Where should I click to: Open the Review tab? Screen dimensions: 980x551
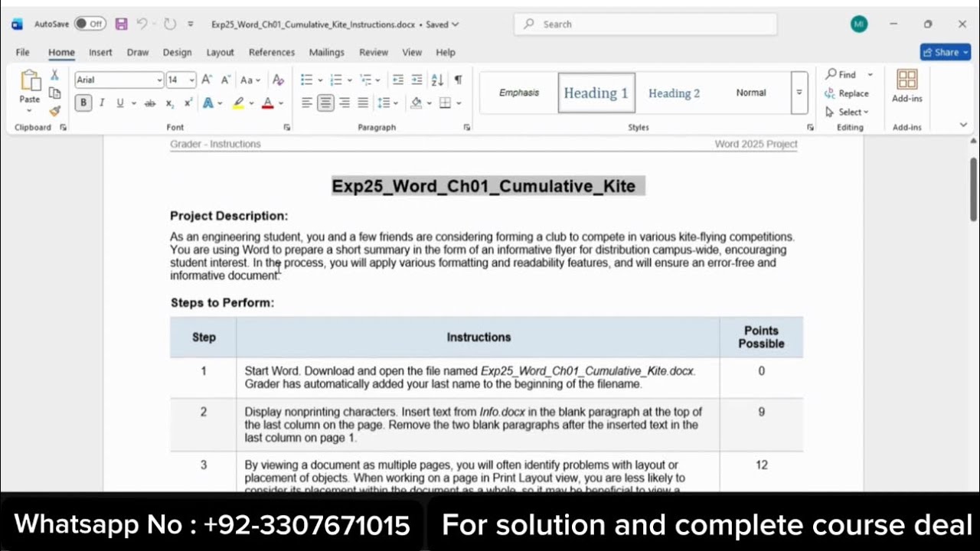(374, 52)
